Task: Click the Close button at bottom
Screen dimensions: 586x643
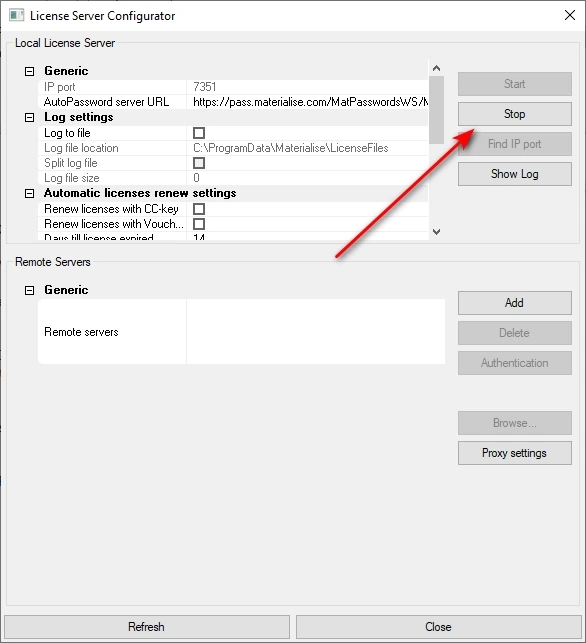Action: coord(439,627)
